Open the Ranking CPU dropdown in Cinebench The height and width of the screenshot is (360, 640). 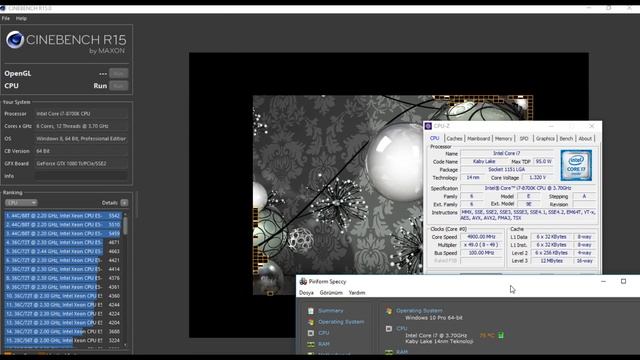pyautogui.click(x=21, y=202)
